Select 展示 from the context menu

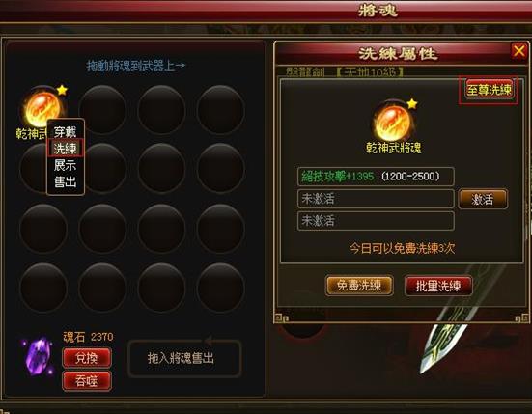click(65, 165)
